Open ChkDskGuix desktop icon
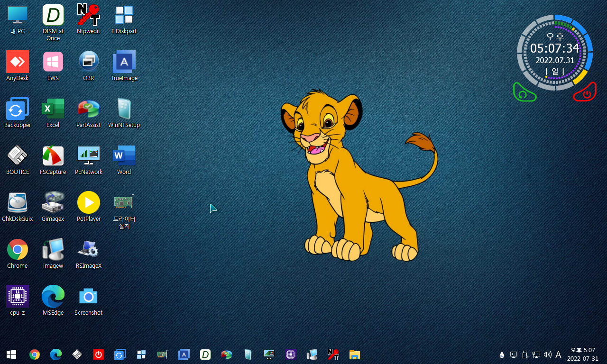This screenshot has width=607, height=364. point(18,207)
